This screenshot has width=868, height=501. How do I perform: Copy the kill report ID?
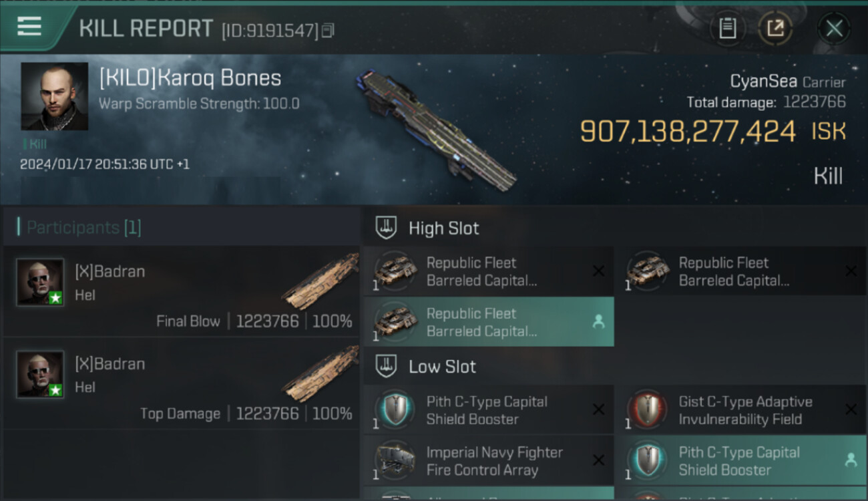[x=327, y=31]
